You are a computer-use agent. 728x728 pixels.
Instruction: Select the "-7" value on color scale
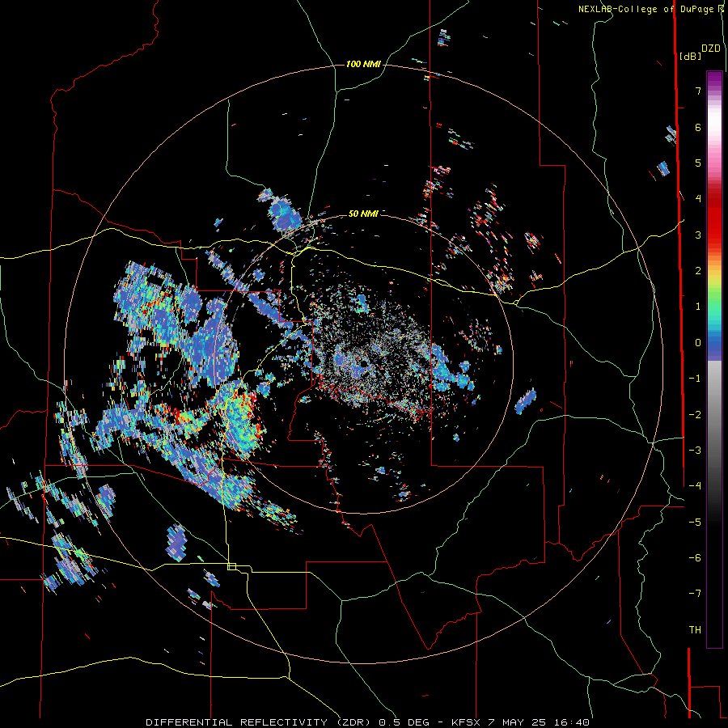(x=695, y=594)
